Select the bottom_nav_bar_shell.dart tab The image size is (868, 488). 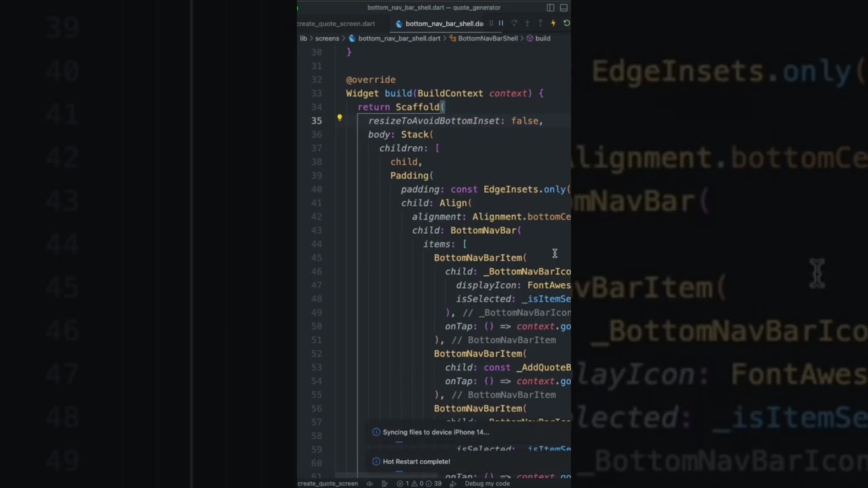[444, 24]
